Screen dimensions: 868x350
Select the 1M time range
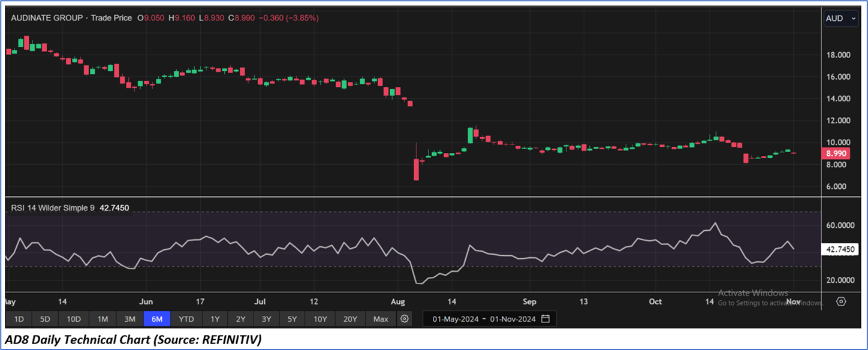[x=103, y=319]
